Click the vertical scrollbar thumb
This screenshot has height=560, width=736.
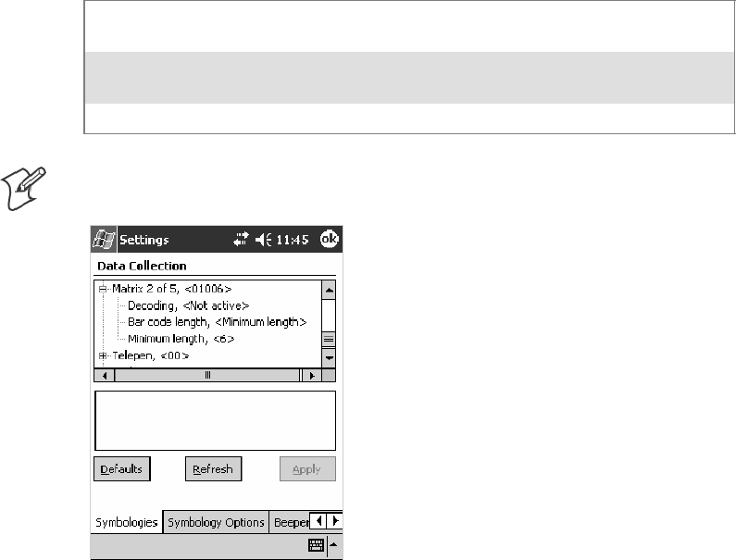pos(329,339)
